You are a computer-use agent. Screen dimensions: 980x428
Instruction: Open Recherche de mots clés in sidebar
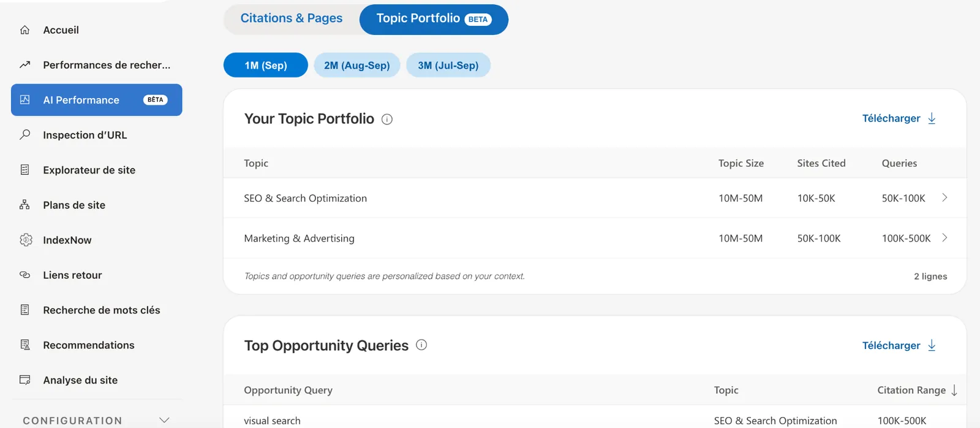(97, 310)
